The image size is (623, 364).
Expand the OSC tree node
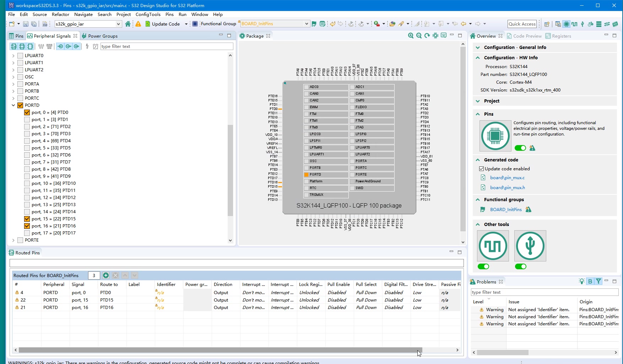pyautogui.click(x=13, y=77)
